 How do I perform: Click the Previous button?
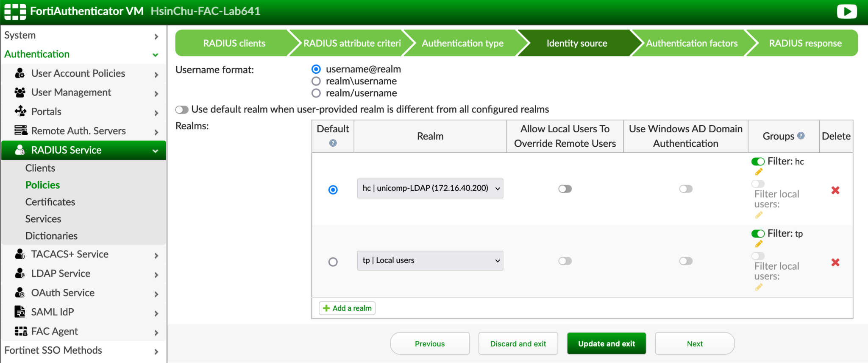coord(430,343)
